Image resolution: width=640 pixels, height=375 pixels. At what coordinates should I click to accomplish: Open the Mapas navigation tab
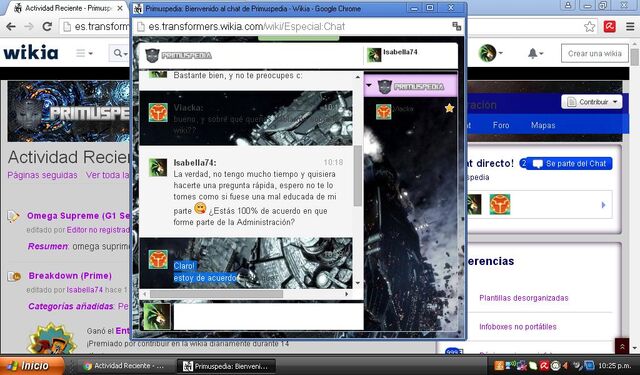coord(543,125)
